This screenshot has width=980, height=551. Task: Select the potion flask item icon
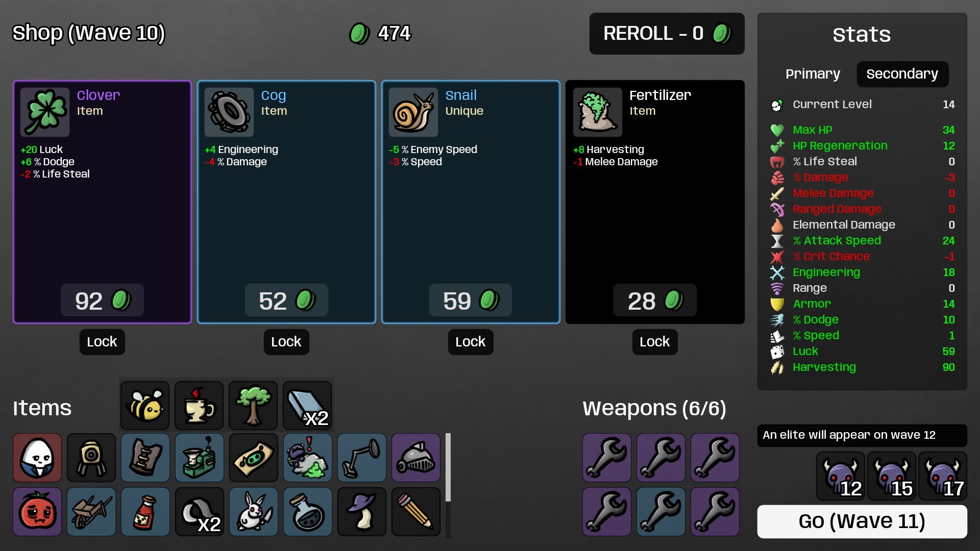pyautogui.click(x=308, y=512)
